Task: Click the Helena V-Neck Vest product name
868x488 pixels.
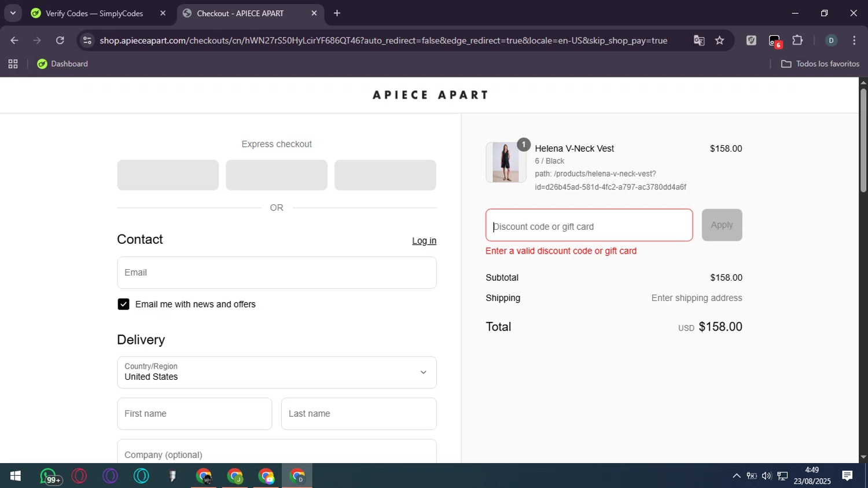Action: pos(575,149)
